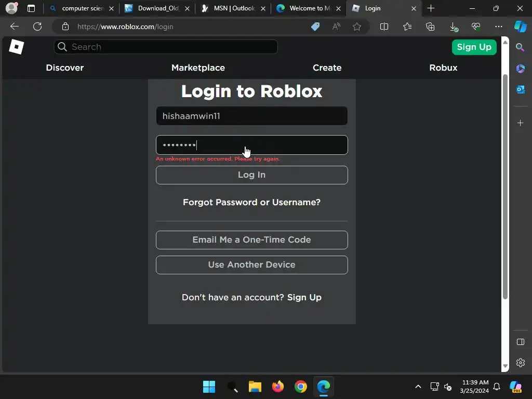
Task: Open Windows Start menu
Action: (209, 387)
